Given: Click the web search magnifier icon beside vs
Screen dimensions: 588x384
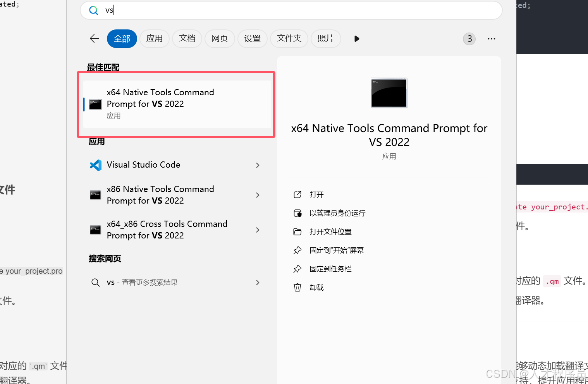Looking at the screenshot, I should pos(95,282).
